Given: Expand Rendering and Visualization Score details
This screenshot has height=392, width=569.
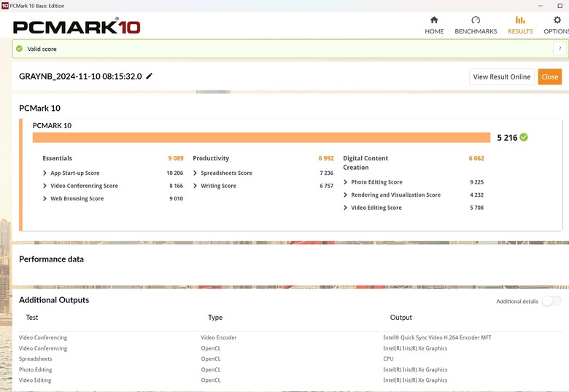Looking at the screenshot, I should coord(345,195).
